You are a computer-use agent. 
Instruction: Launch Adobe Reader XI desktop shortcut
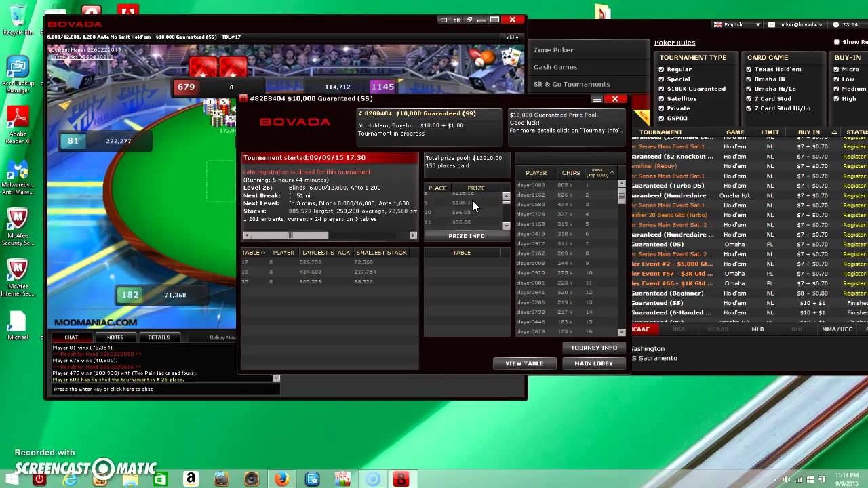(18, 125)
